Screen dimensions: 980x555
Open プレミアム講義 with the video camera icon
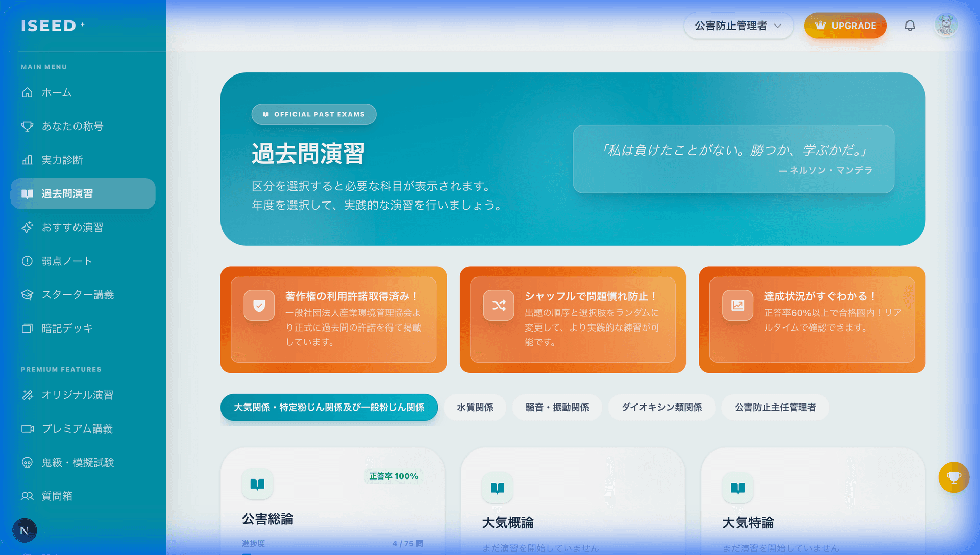[27, 428]
